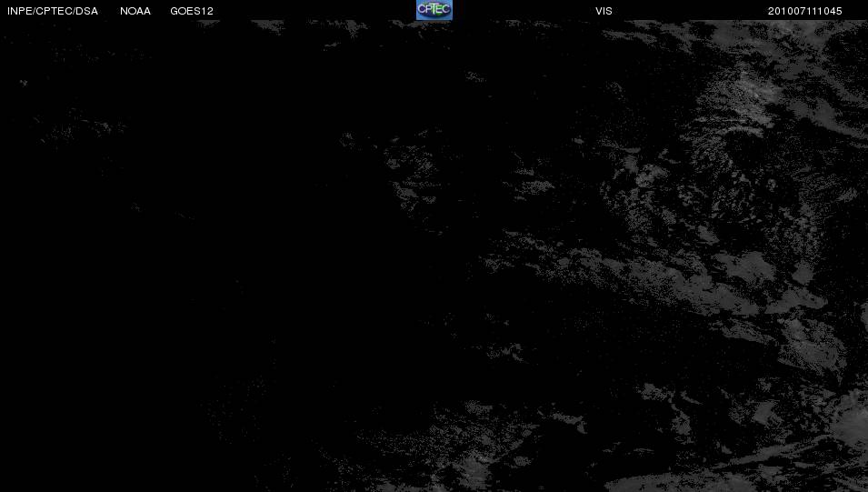Click the VIS channel label
This screenshot has height=492, width=868.
pyautogui.click(x=604, y=11)
